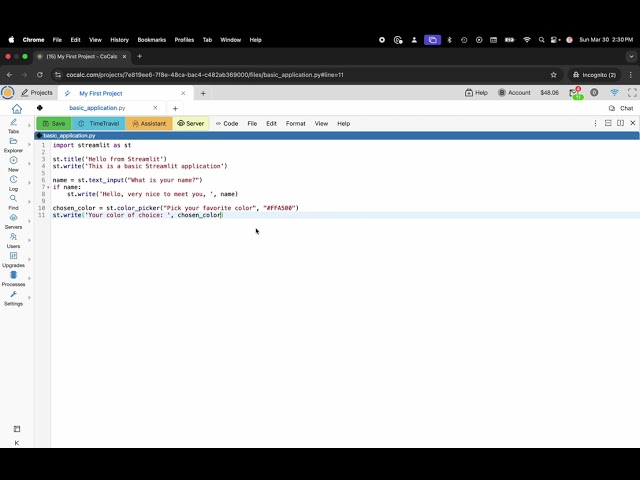This screenshot has width=640, height=480.
Task: Expand the New sidebar flyout arrow
Action: (x=29, y=164)
